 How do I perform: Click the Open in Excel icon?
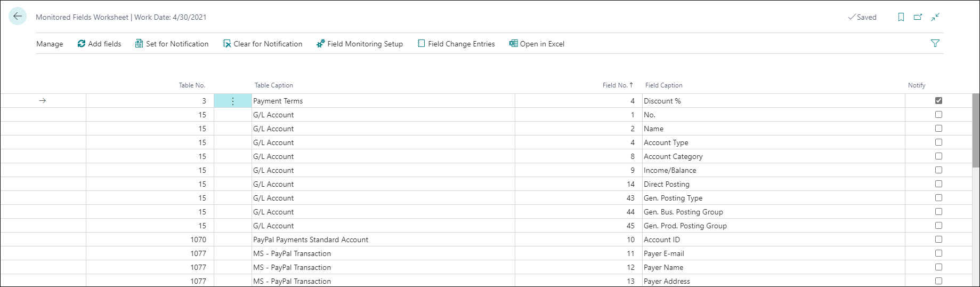(514, 44)
